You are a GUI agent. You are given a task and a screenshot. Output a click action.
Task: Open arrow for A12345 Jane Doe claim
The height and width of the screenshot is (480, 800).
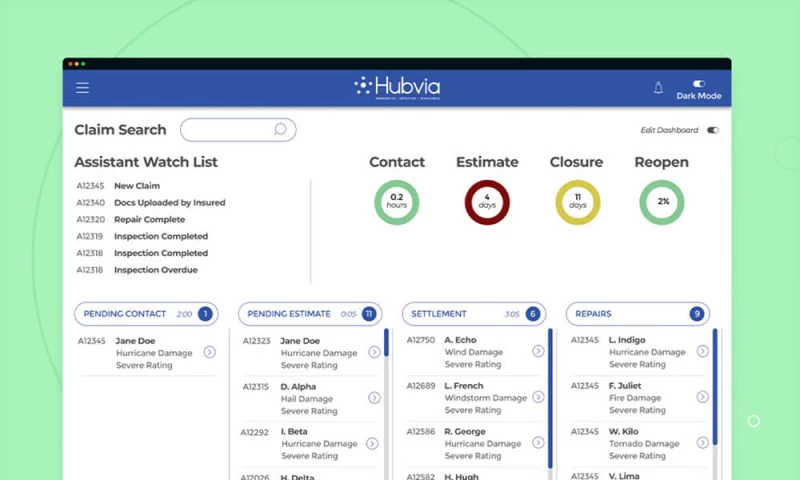(x=210, y=352)
